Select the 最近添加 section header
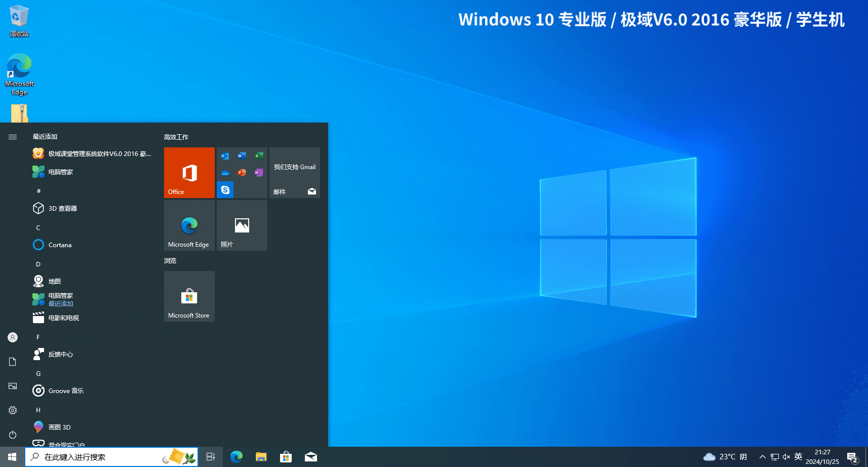 45,137
